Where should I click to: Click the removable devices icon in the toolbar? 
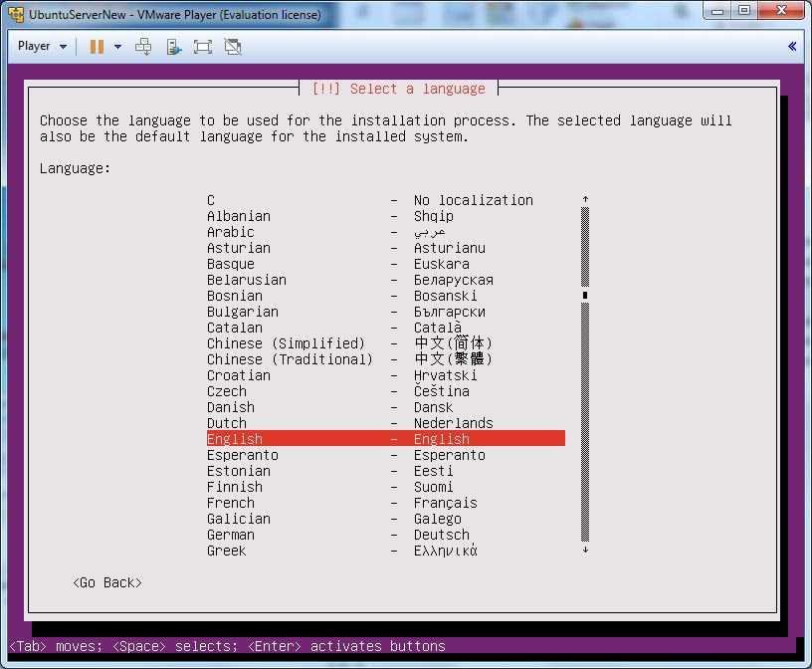(173, 47)
